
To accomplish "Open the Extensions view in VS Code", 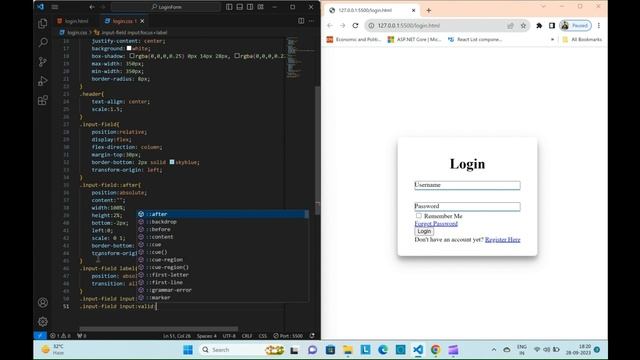I will pos(43,100).
